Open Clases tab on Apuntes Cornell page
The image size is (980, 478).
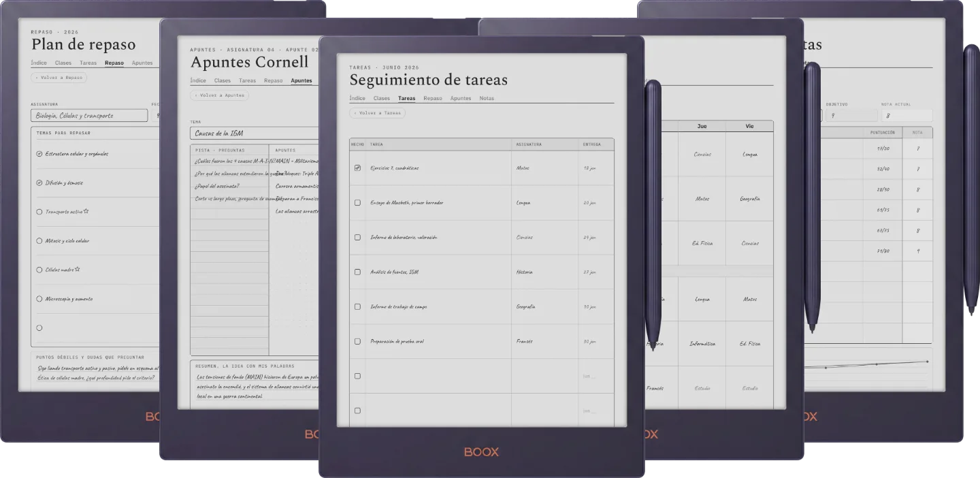pos(223,80)
